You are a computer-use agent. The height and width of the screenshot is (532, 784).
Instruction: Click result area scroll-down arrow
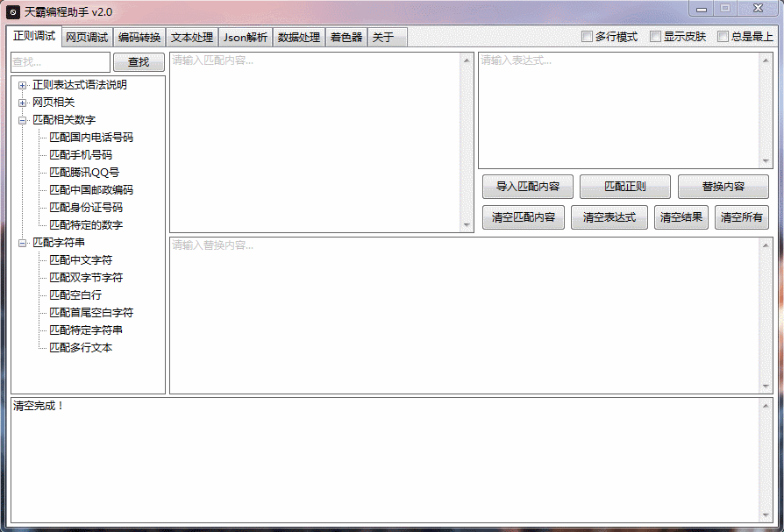[x=766, y=515]
